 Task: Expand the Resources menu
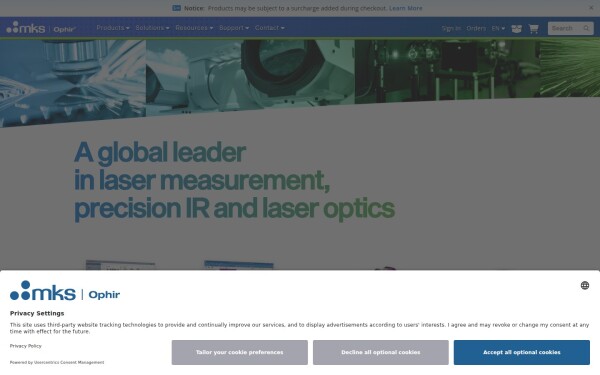(x=194, y=28)
